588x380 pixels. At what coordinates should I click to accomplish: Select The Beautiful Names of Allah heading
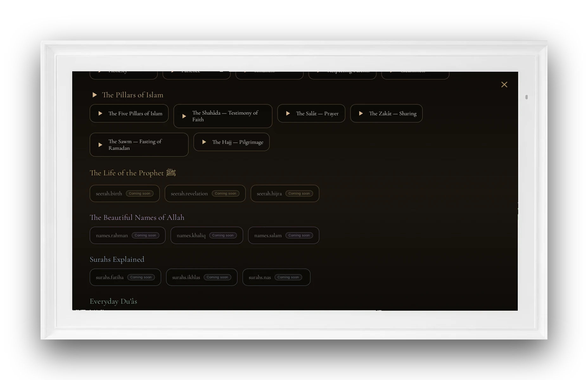coord(137,217)
